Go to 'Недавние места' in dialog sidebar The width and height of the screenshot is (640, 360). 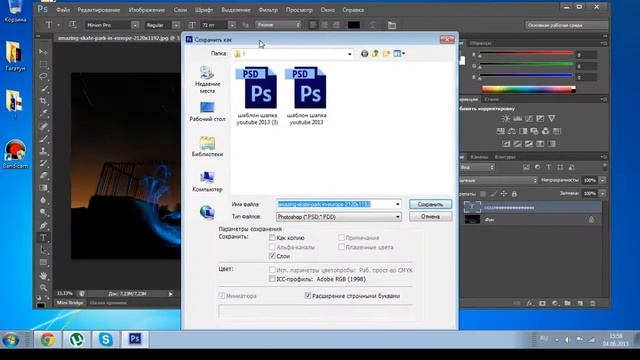207,79
